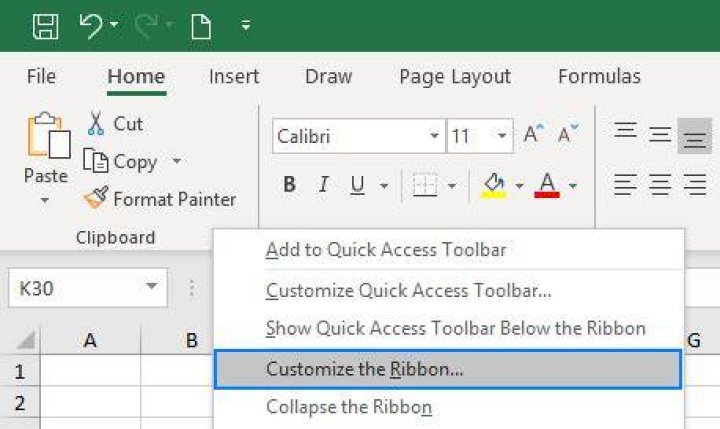Click the Cut label
Screen dimensions: 720x429
(128, 124)
